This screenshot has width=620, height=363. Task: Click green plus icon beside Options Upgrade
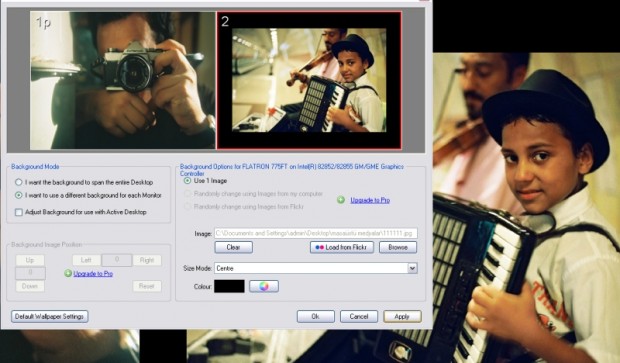(x=341, y=200)
